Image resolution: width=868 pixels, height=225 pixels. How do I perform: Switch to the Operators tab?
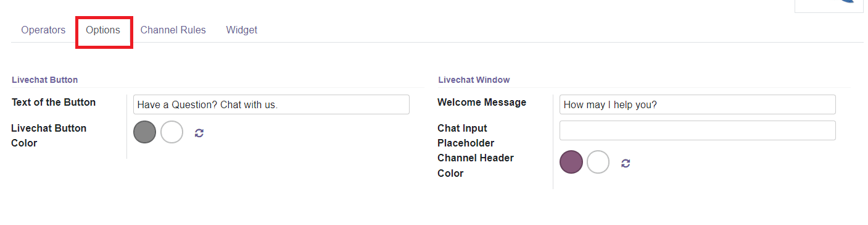43,30
